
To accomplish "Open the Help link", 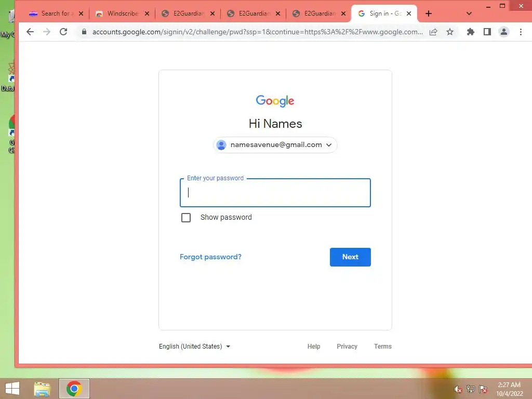I will pos(314,347).
